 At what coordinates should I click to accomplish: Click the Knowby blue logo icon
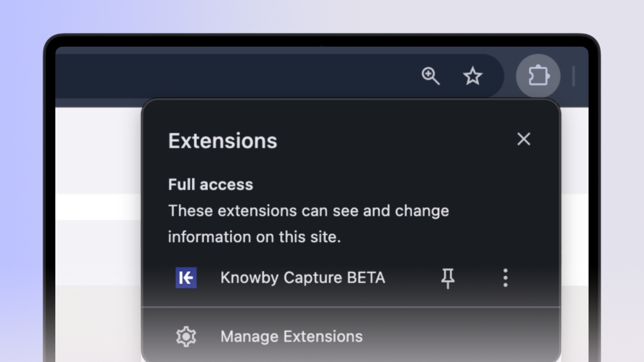pos(186,278)
